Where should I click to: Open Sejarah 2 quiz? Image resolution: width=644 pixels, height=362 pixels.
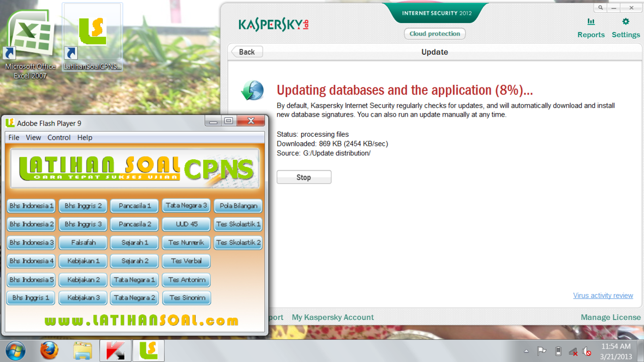(135, 261)
